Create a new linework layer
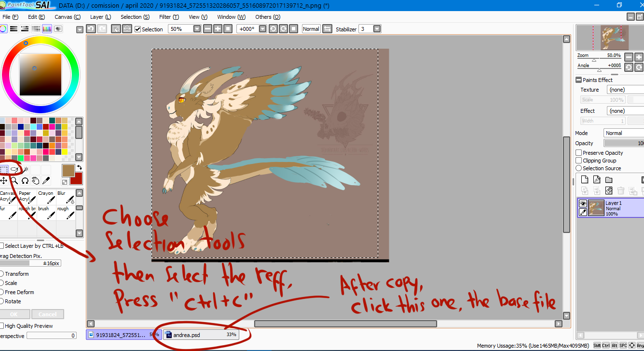Screen dimensions: 644x351 pos(597,180)
